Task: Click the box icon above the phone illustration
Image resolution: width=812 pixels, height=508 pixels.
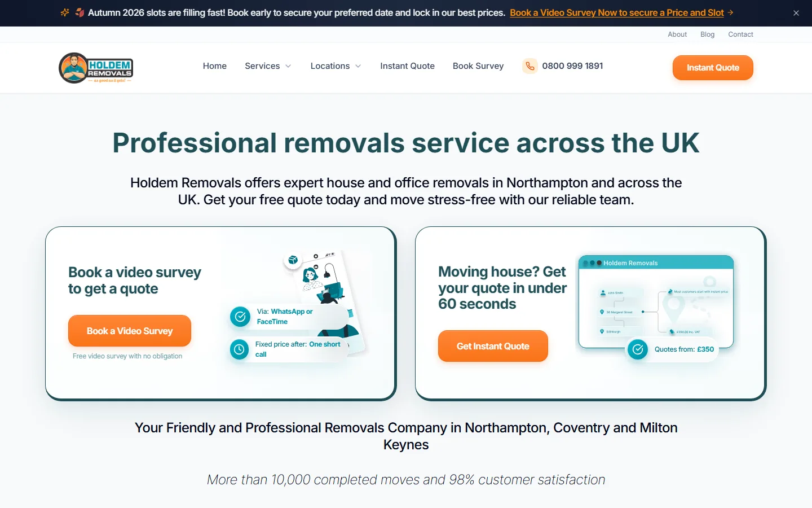Action: coord(293,260)
